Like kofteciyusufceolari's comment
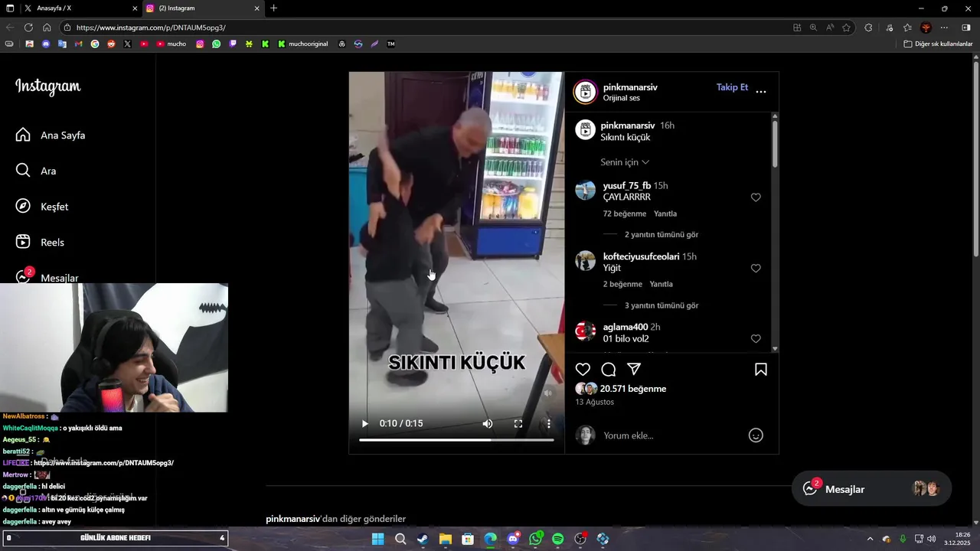Viewport: 980px width, 551px height. pos(756,269)
